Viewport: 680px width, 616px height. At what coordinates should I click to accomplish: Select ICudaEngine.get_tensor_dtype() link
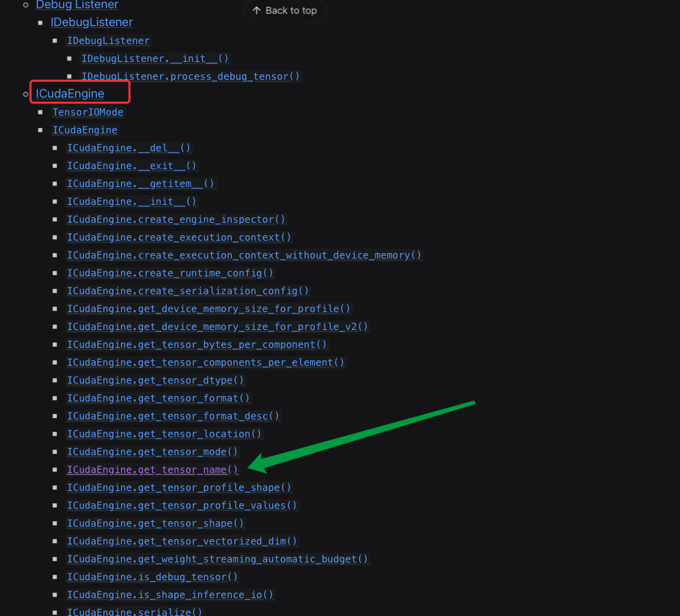click(x=155, y=379)
